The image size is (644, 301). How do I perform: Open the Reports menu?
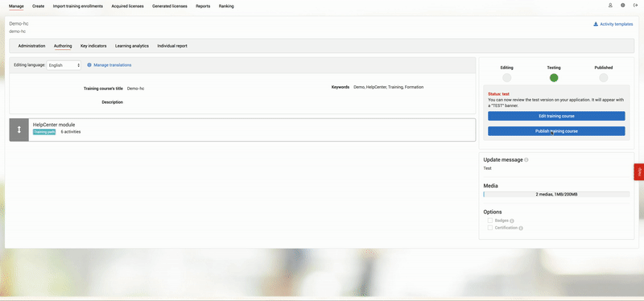click(203, 6)
